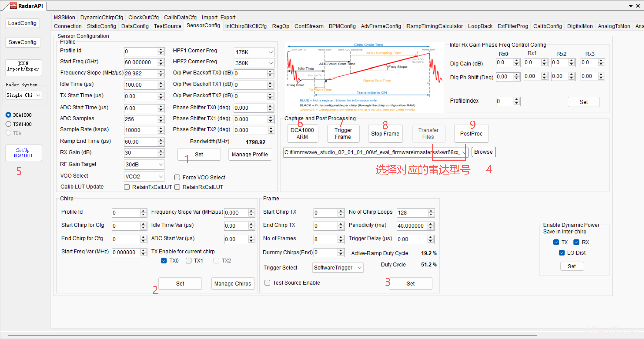Image resolution: width=644 pixels, height=339 pixels.
Task: Increase No of Chirp Loops spinner
Action: click(x=431, y=211)
